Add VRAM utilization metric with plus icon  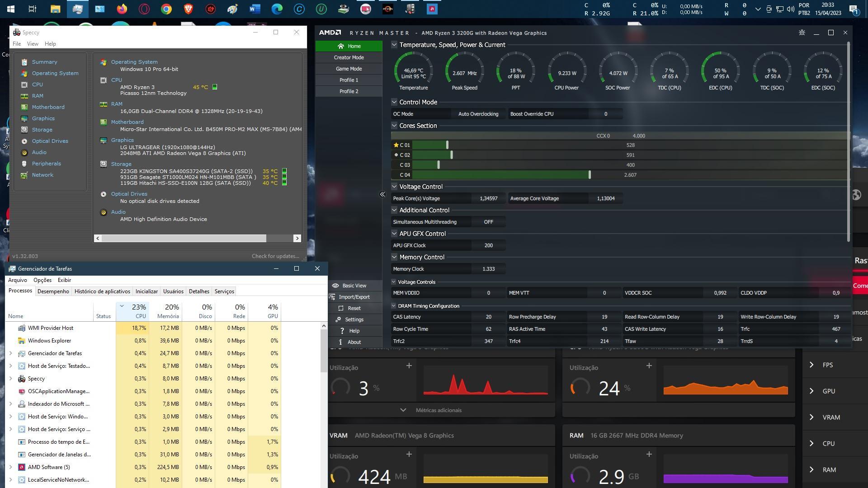click(409, 454)
